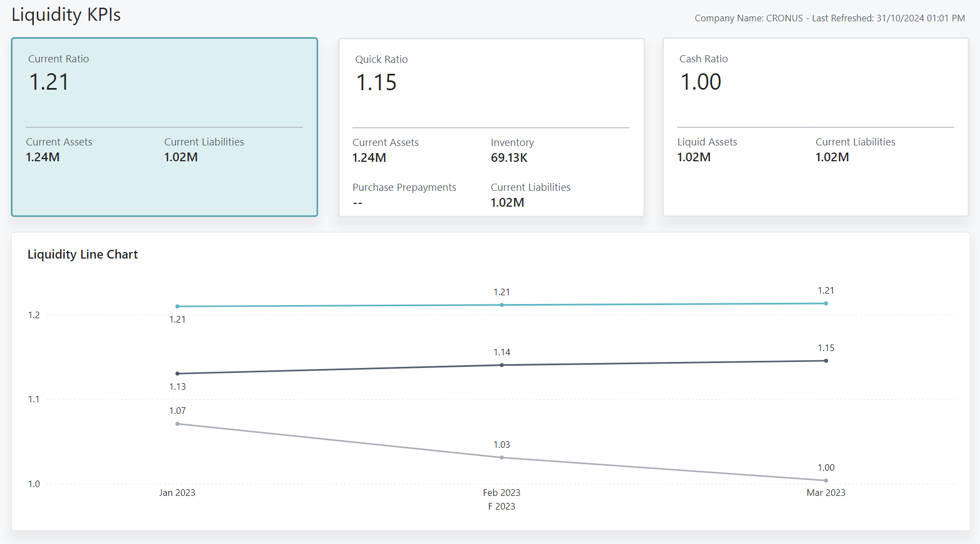Click the Liquid Assets value 1.02M
This screenshot has width=980, height=544.
pos(693,157)
